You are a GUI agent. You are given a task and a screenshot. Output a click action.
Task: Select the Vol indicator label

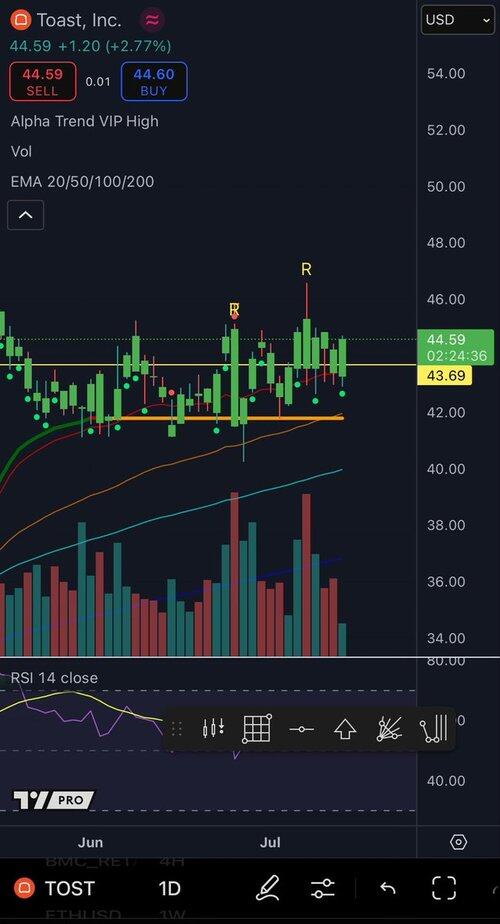tap(21, 151)
